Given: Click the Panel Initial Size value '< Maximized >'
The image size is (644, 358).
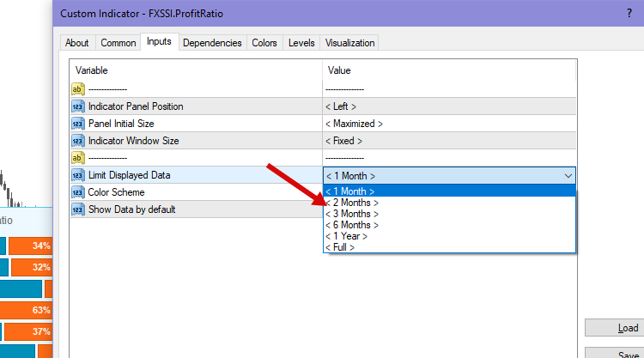Looking at the screenshot, I should pos(354,124).
